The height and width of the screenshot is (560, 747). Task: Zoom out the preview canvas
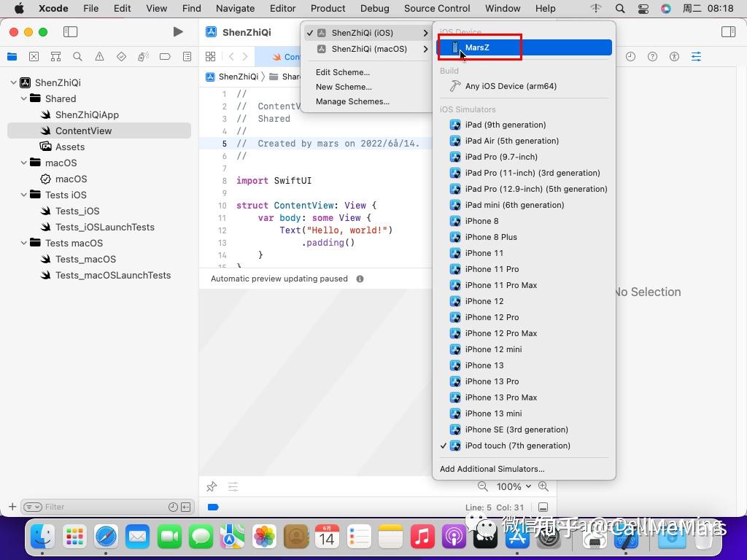pyautogui.click(x=483, y=486)
